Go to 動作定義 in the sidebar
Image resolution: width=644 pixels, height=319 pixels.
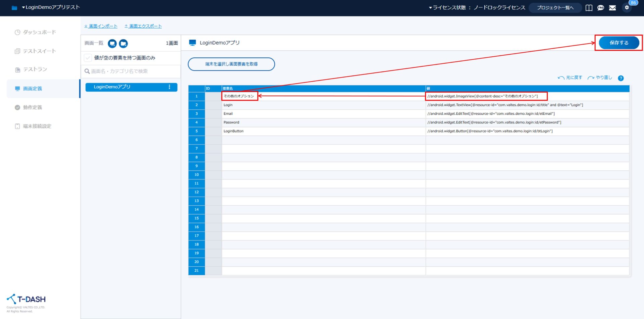pyautogui.click(x=33, y=107)
